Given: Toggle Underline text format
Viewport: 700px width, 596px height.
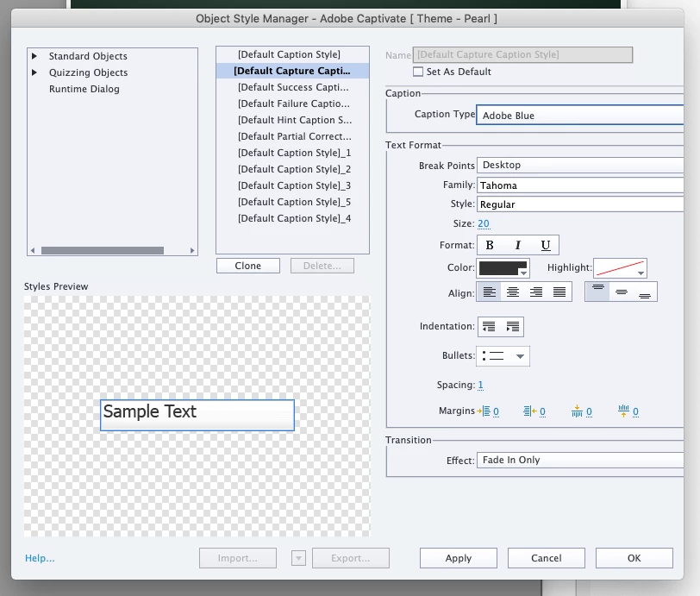Looking at the screenshot, I should click(546, 245).
